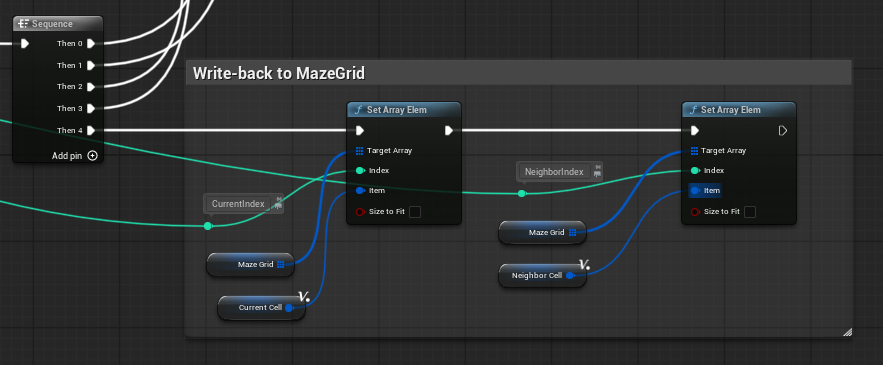
Task: Select the CurrentIndex reroute node
Action: [208, 226]
